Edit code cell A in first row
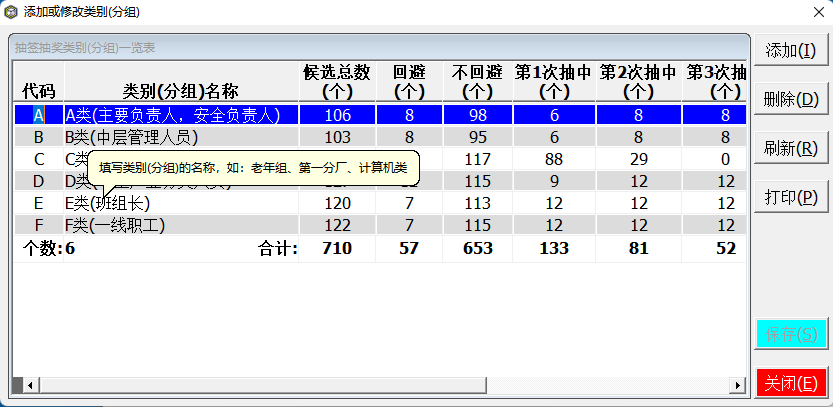The height and width of the screenshot is (407, 833). [38, 115]
